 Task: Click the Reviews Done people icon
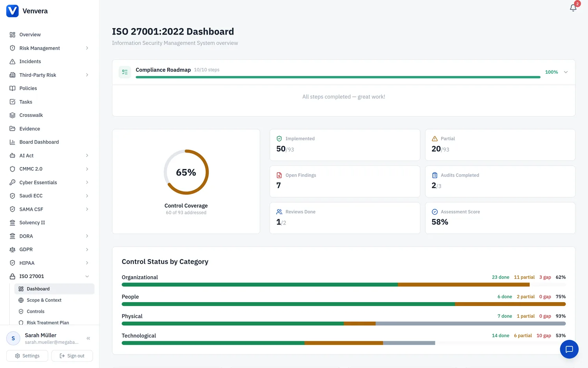click(x=279, y=212)
